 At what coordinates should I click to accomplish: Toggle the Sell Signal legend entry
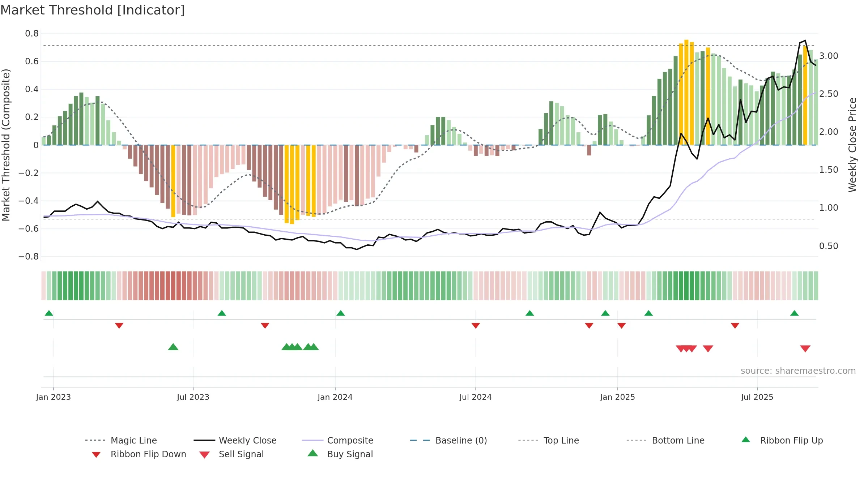click(231, 454)
